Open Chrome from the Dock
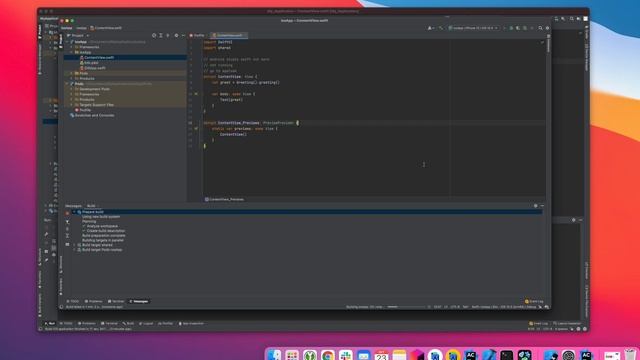 327,355
